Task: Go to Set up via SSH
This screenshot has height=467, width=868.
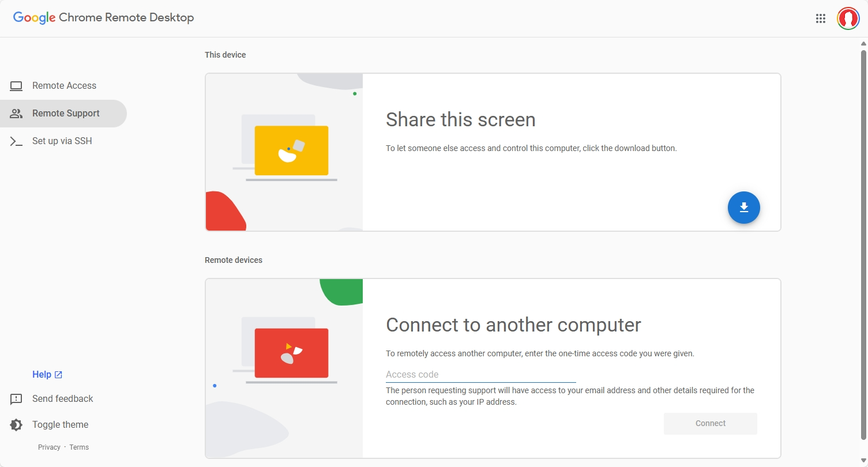Action: (63, 141)
